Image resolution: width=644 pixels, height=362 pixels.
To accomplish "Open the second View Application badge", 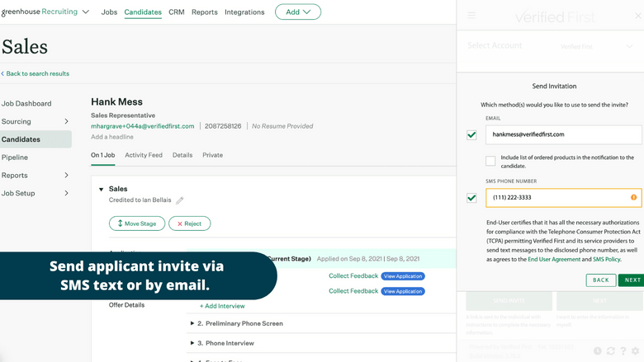I will (403, 291).
